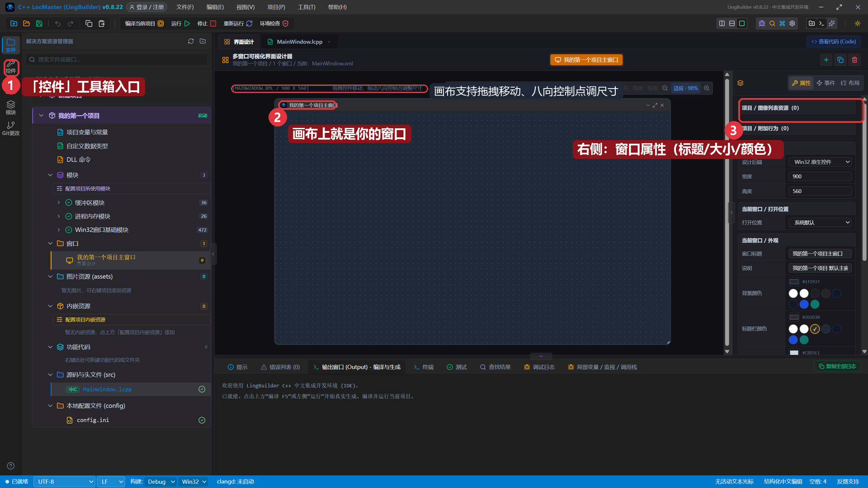Click the 查看代码 (Code) button
Viewport: 868px width, 488px height.
tap(834, 42)
